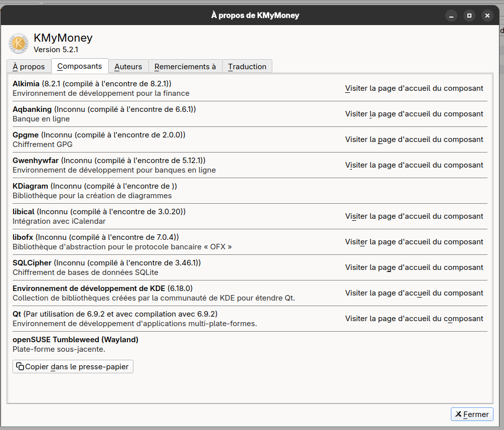
Task: Close dialog using the title bar X
Action: tap(487, 16)
